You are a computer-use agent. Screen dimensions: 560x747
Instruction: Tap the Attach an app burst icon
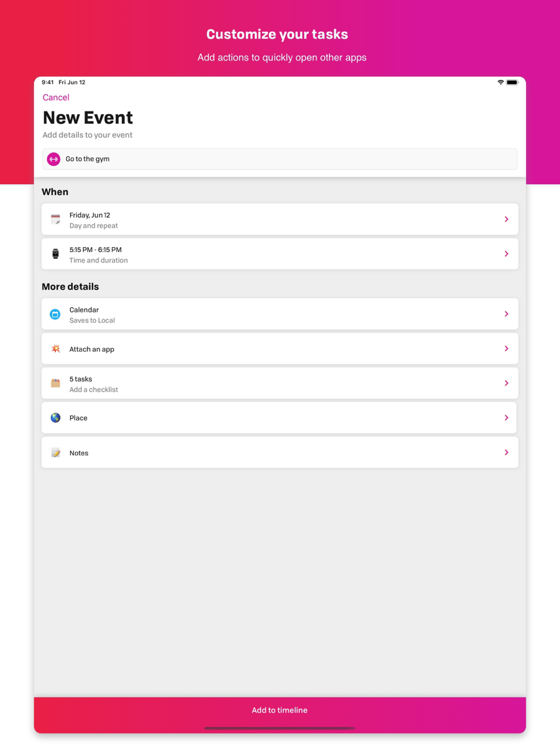55,349
